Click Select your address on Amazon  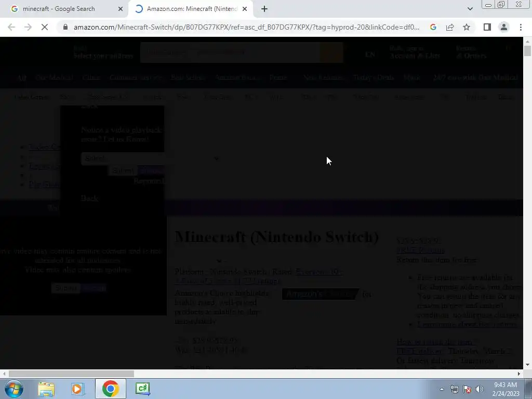(x=103, y=56)
